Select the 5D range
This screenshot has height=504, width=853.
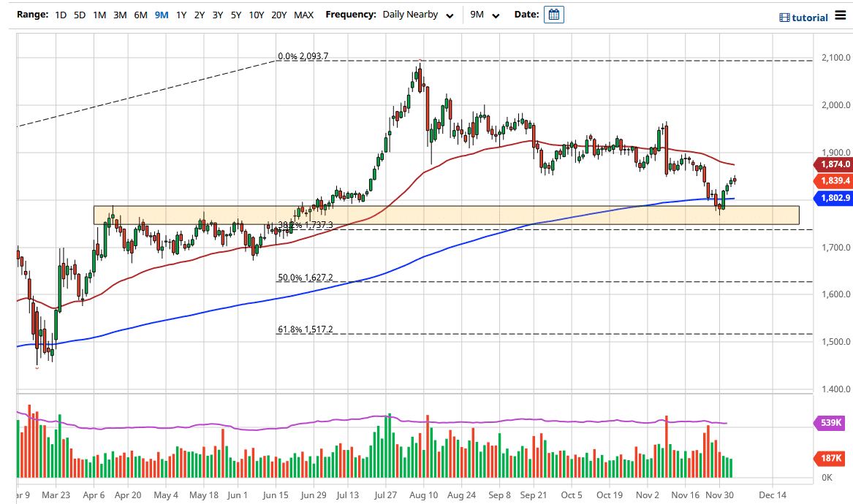pos(80,15)
